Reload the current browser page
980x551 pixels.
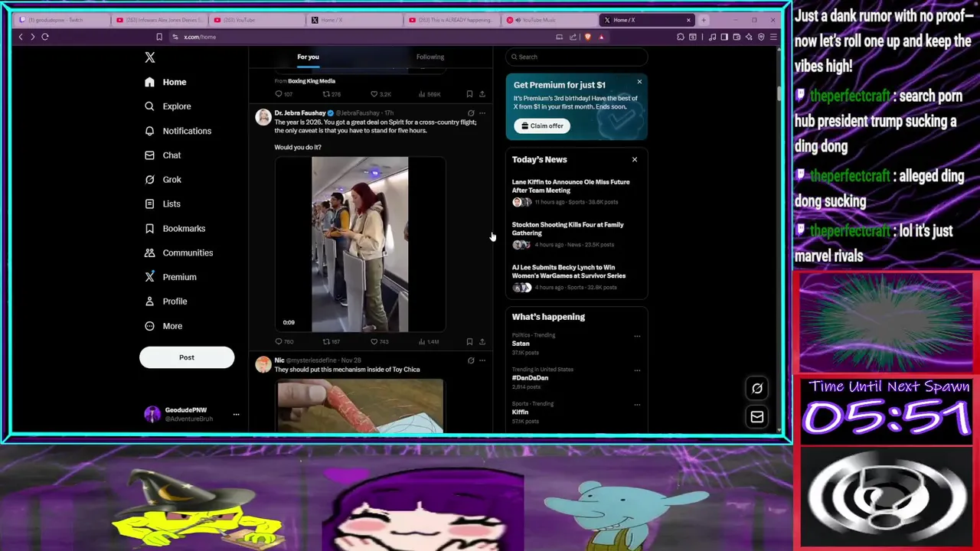click(45, 37)
